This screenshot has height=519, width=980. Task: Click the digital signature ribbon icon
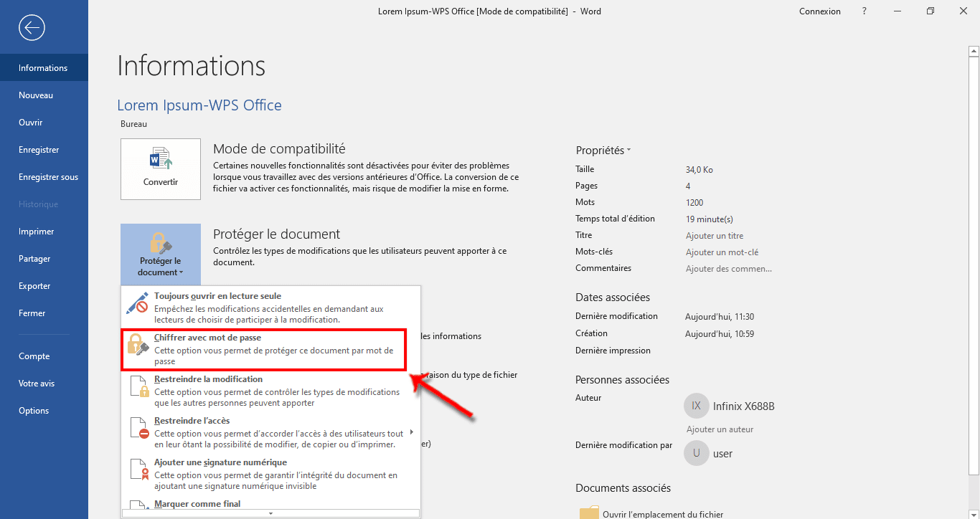(139, 470)
